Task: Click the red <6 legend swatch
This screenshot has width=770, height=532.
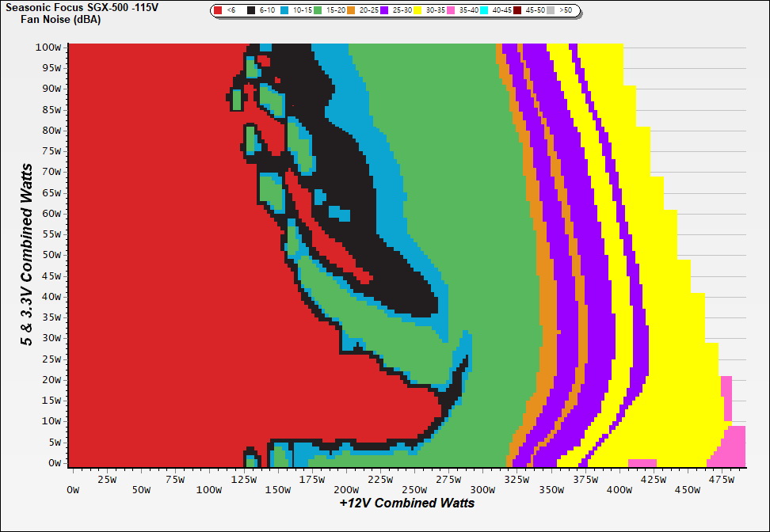Action: pos(219,11)
